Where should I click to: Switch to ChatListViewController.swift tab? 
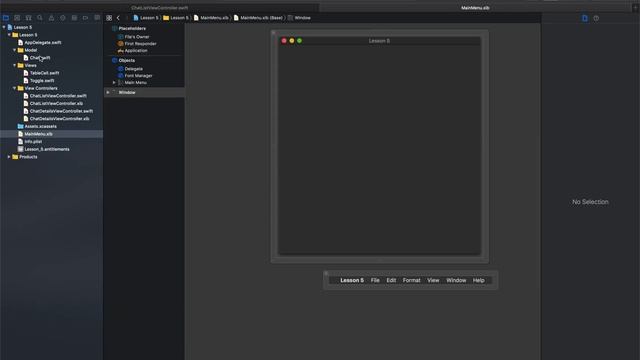(x=160, y=8)
